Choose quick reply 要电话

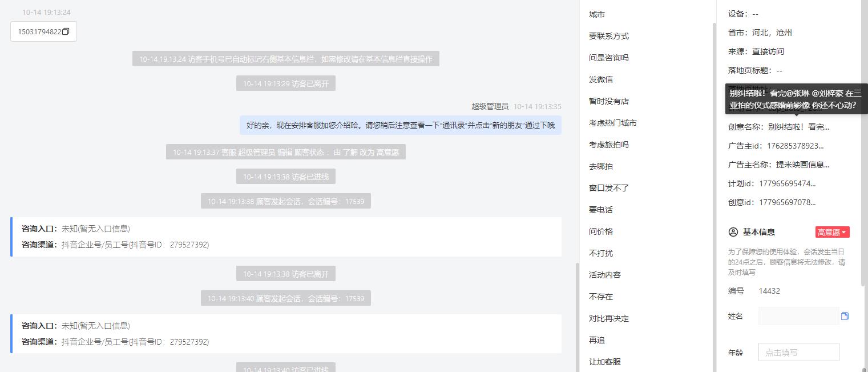coord(601,210)
